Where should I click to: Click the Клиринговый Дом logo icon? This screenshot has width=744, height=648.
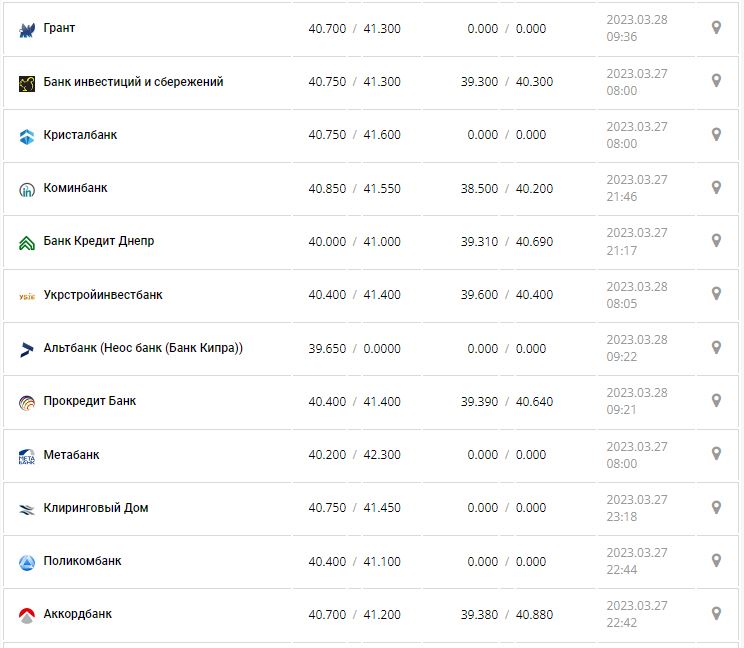(27, 509)
